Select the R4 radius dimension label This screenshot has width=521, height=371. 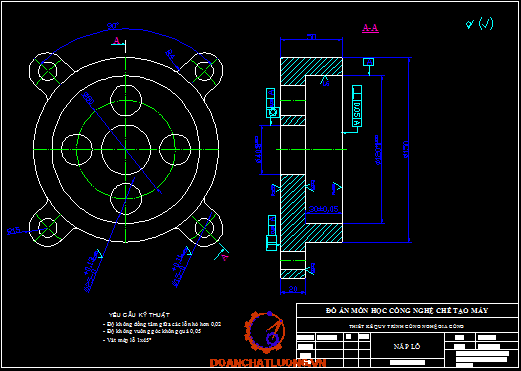pyautogui.click(x=170, y=54)
